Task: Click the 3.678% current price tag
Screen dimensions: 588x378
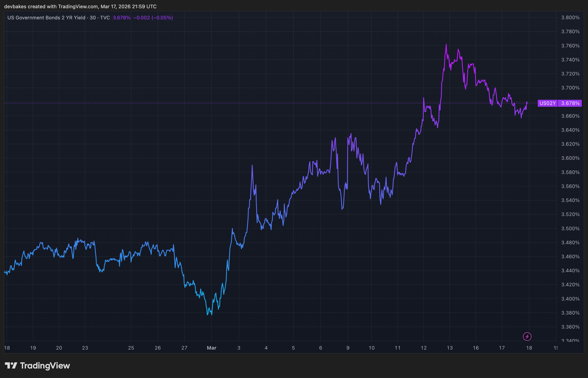Action: tap(570, 103)
